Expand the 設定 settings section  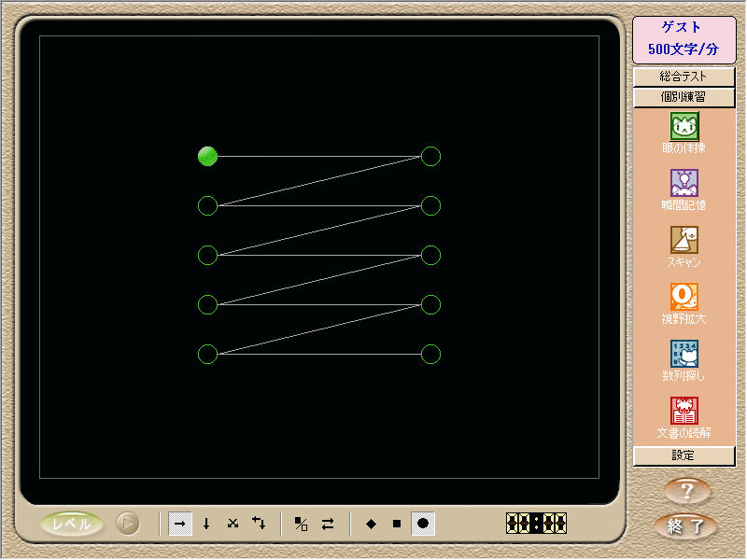684,455
